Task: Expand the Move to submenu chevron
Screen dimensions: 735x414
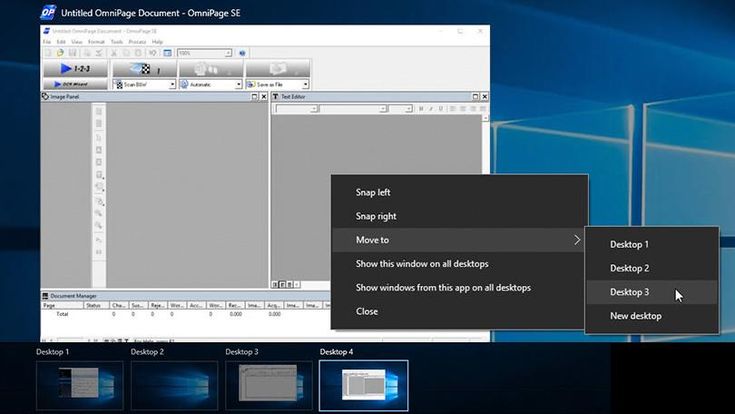Action: click(577, 240)
